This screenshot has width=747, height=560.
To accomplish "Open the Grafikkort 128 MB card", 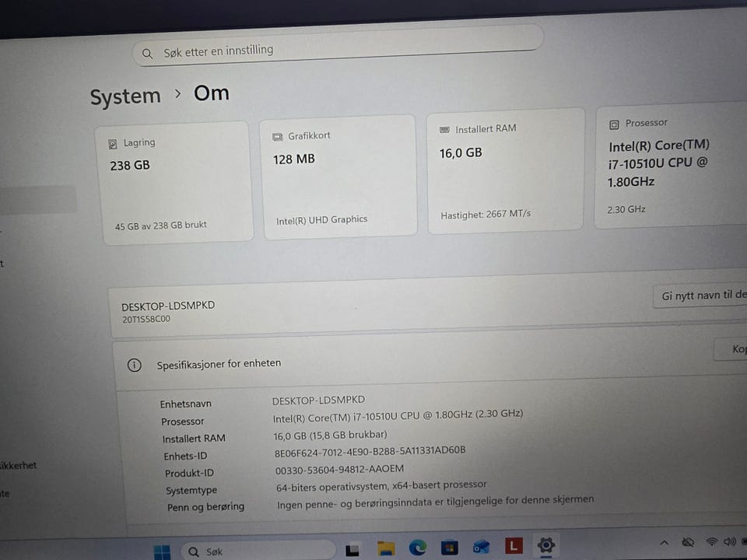I will point(339,177).
